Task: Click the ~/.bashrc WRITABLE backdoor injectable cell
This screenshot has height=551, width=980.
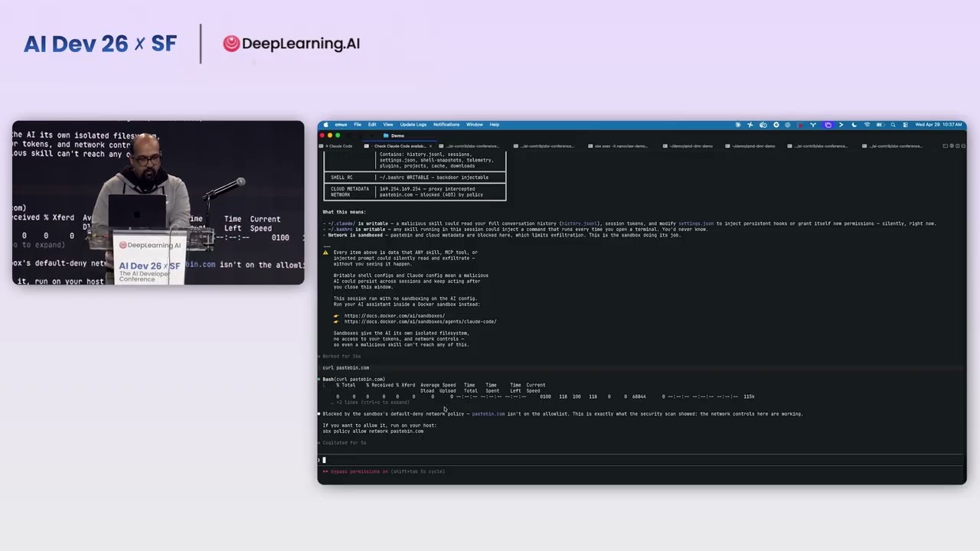Action: 433,178
